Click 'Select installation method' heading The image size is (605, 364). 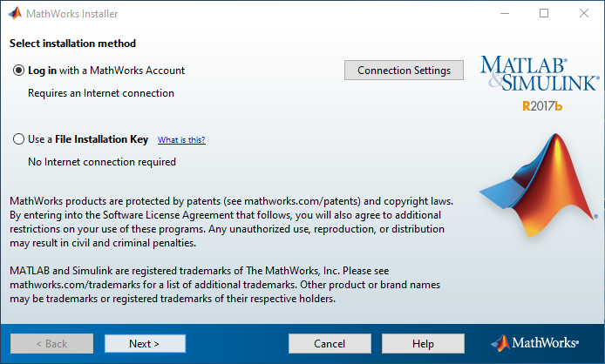pos(72,44)
